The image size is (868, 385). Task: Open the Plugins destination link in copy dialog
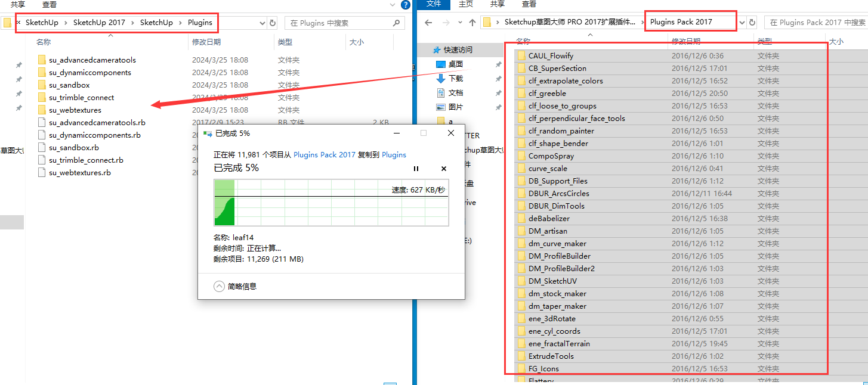click(x=394, y=155)
